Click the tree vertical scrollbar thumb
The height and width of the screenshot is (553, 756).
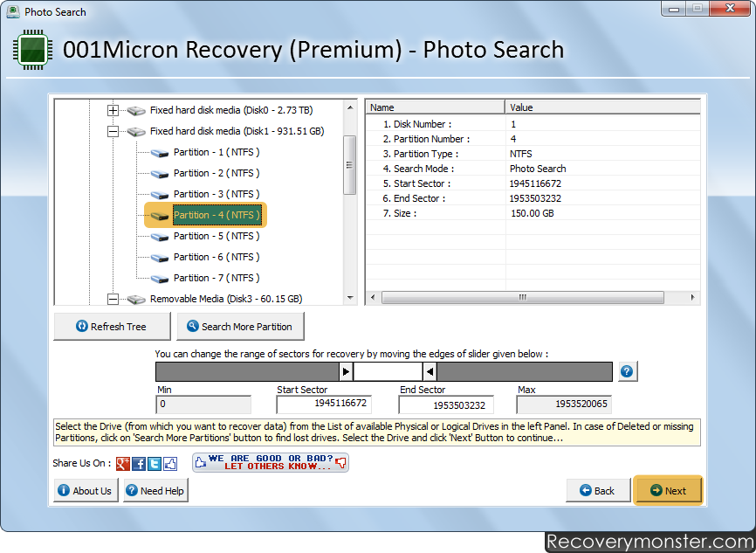(349, 165)
